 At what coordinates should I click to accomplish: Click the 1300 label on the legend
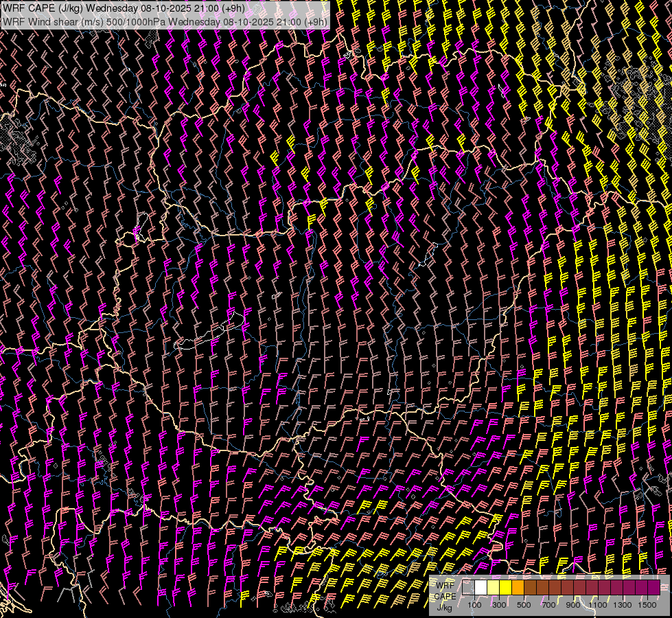coord(623,605)
